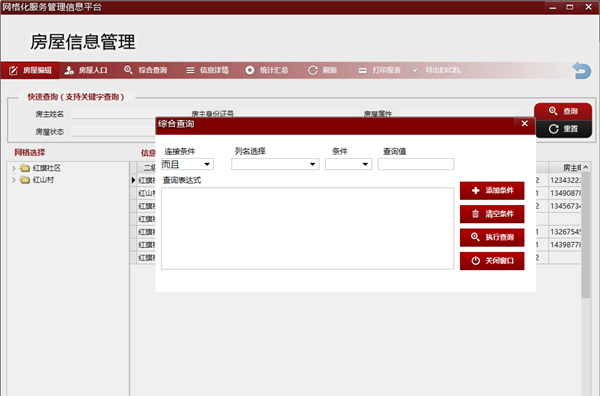Minimize the 网格化服务管理信息平台 window
The image size is (600, 396).
click(x=553, y=7)
